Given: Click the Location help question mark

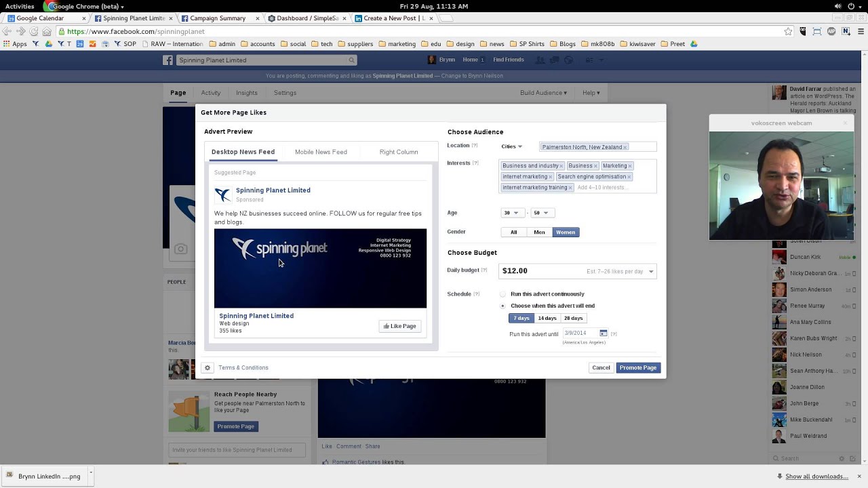Looking at the screenshot, I should click(x=475, y=146).
